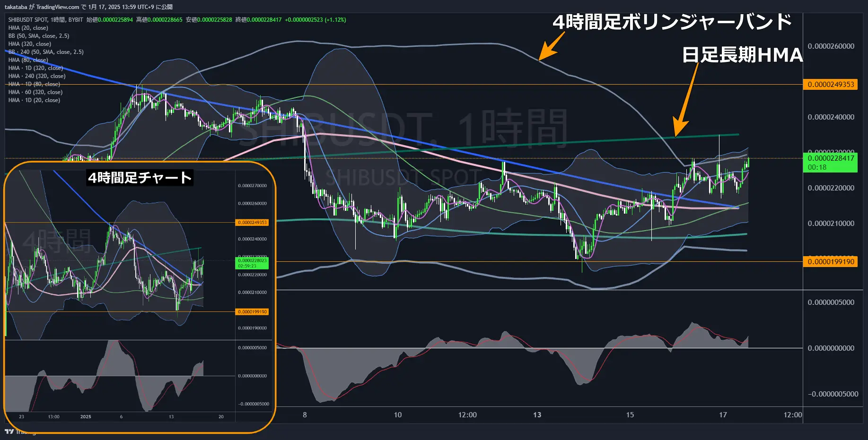This screenshot has width=868, height=440.
Task: Click the orange 0.0000249353 price label on main axis
Action: [831, 85]
